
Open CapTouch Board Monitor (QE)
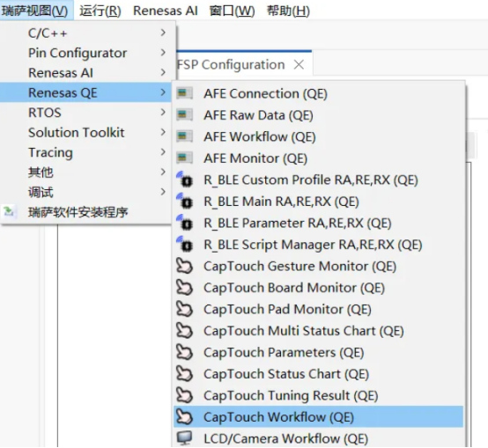click(x=318, y=288)
